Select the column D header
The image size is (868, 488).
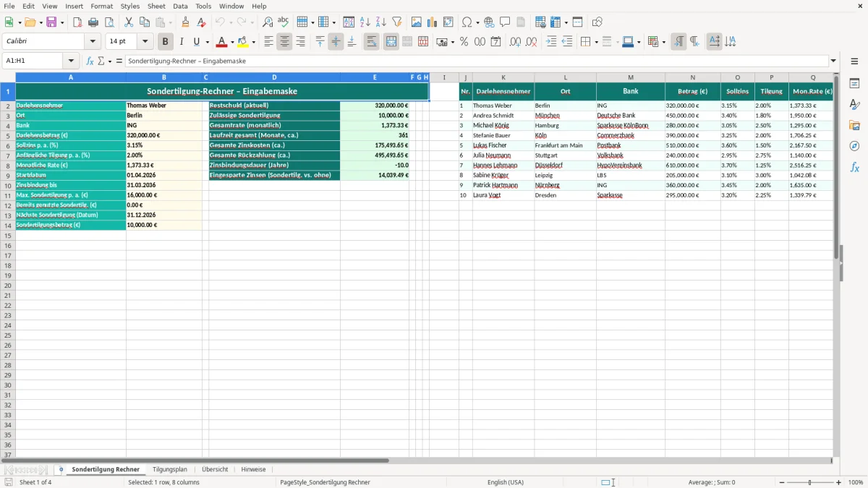coord(274,77)
